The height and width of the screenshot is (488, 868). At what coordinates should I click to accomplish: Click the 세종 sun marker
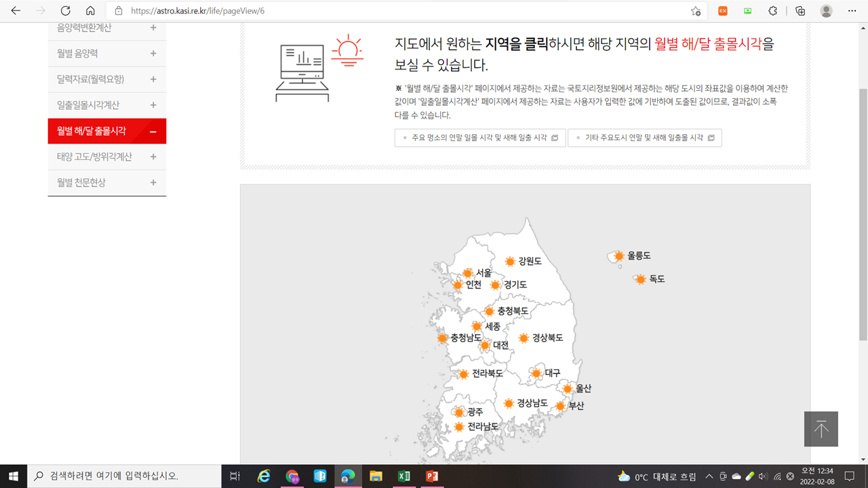click(477, 327)
